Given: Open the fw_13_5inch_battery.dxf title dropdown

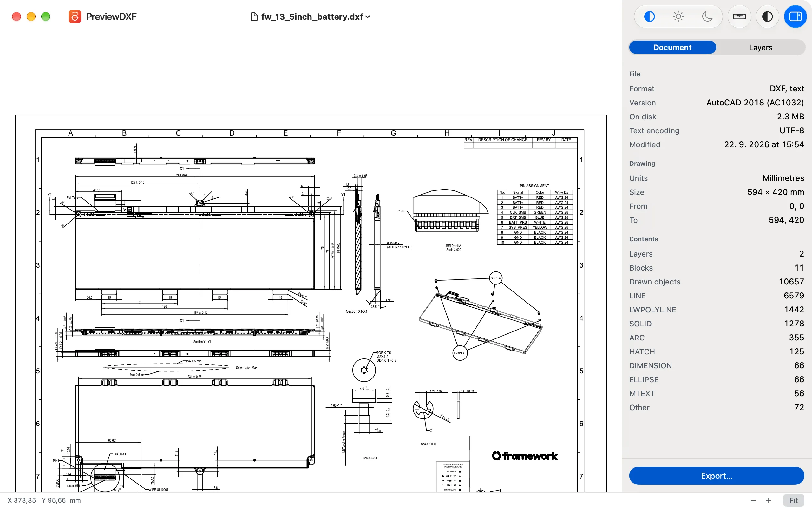Looking at the screenshot, I should click(x=315, y=17).
